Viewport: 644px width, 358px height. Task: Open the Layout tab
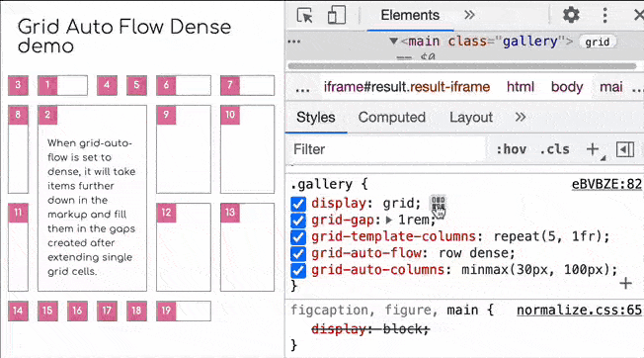click(471, 117)
